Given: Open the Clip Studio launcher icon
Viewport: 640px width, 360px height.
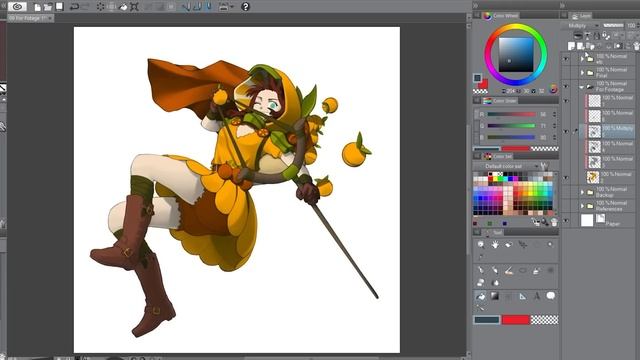Looking at the screenshot, I should [17, 7].
